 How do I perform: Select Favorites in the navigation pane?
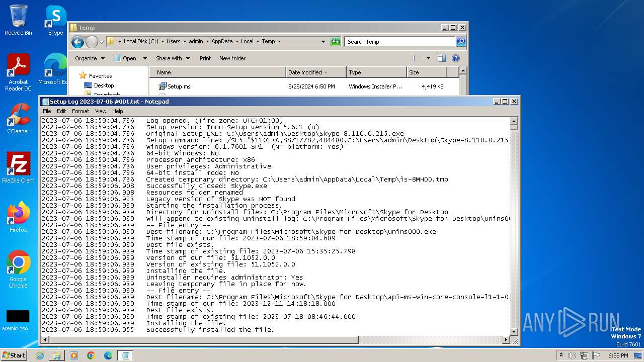100,76
